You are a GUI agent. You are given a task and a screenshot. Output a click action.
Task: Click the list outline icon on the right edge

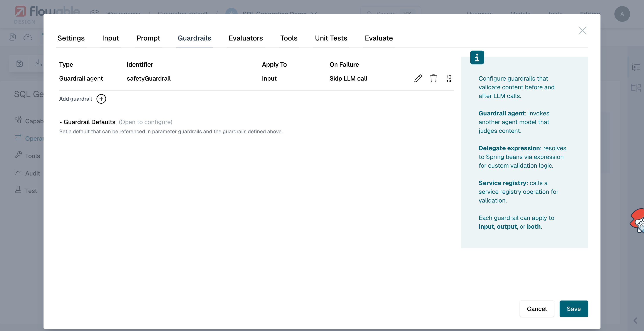click(636, 67)
